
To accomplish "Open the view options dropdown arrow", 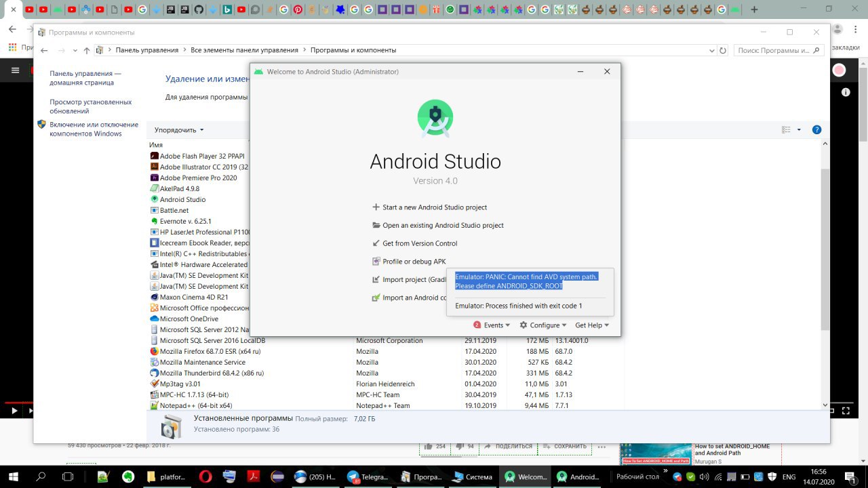I will pyautogui.click(x=799, y=129).
